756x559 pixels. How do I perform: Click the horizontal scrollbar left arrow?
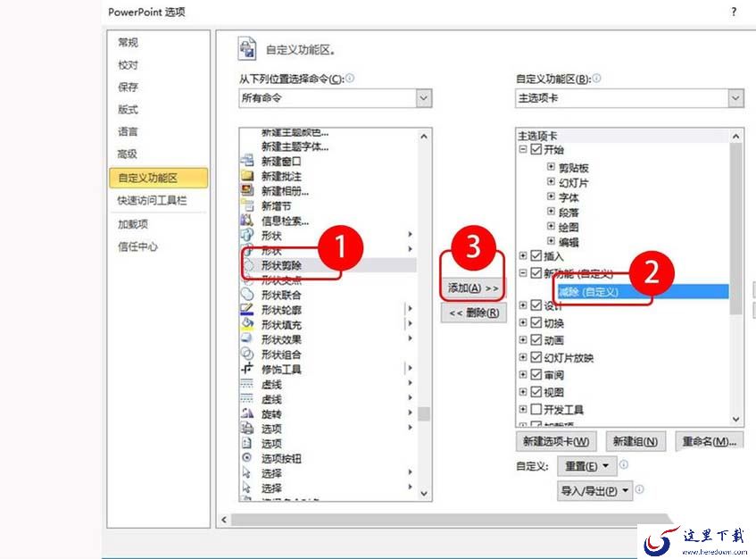click(x=224, y=520)
